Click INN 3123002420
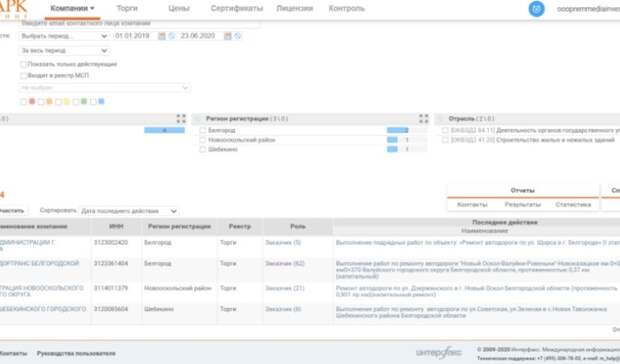Viewport: 620px width, 364px height. pyautogui.click(x=111, y=243)
